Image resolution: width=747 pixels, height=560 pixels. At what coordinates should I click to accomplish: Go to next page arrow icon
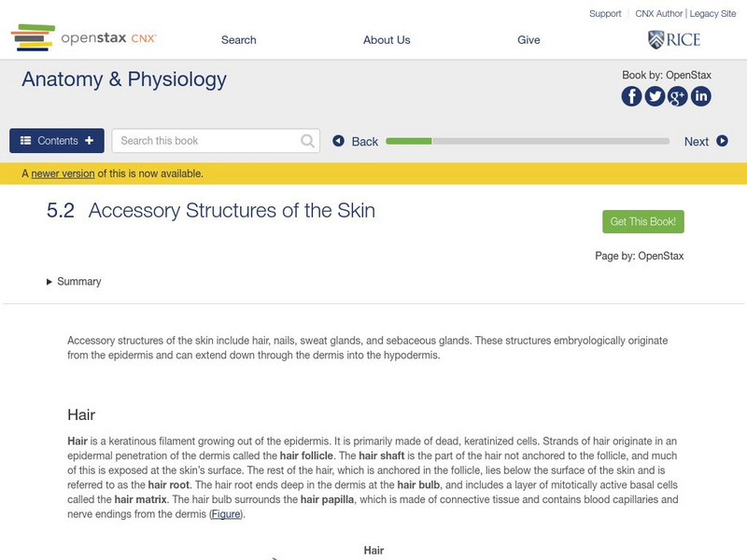722,141
